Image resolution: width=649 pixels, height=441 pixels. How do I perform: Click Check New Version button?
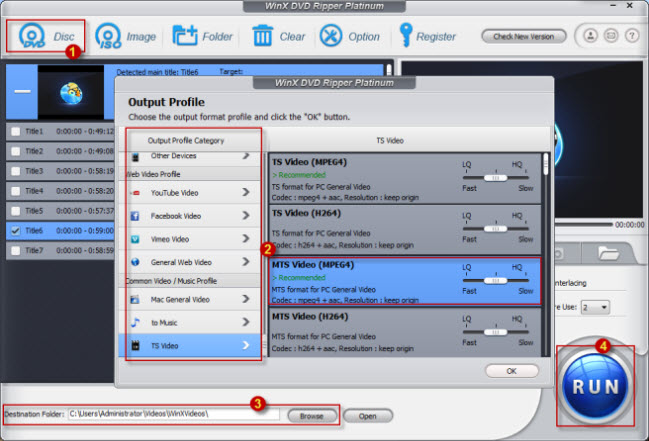pos(524,36)
